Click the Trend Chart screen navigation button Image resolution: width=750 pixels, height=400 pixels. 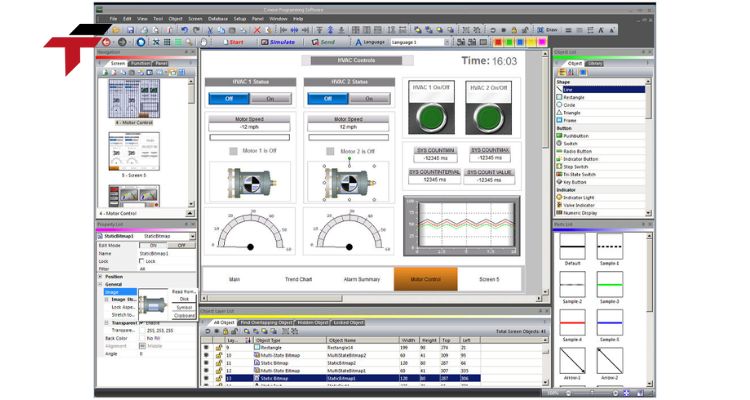pos(298,279)
